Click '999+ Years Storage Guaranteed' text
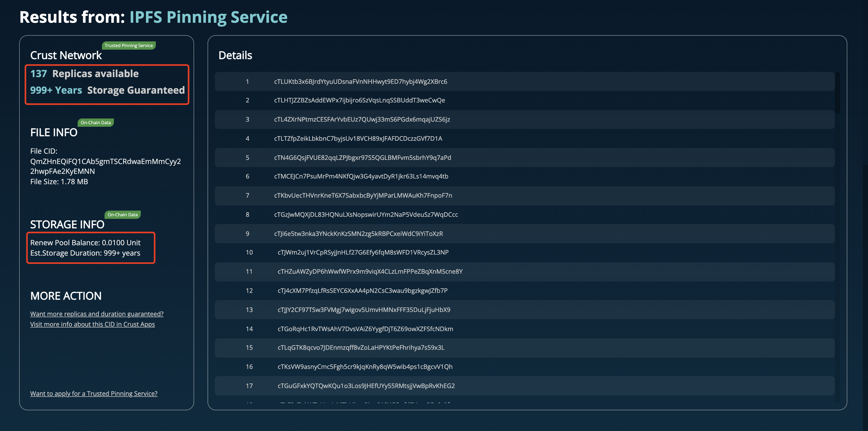Viewport: 868px width, 431px height. pyautogui.click(x=107, y=90)
